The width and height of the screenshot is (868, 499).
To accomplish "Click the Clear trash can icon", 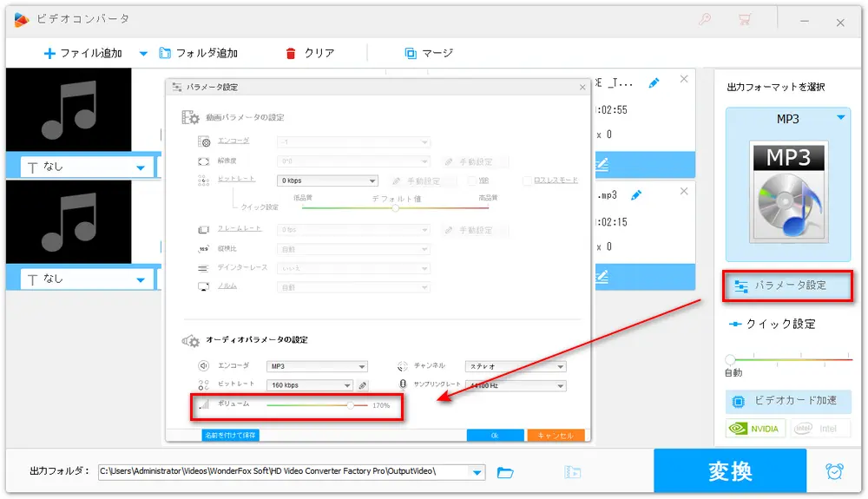I will 291,53.
